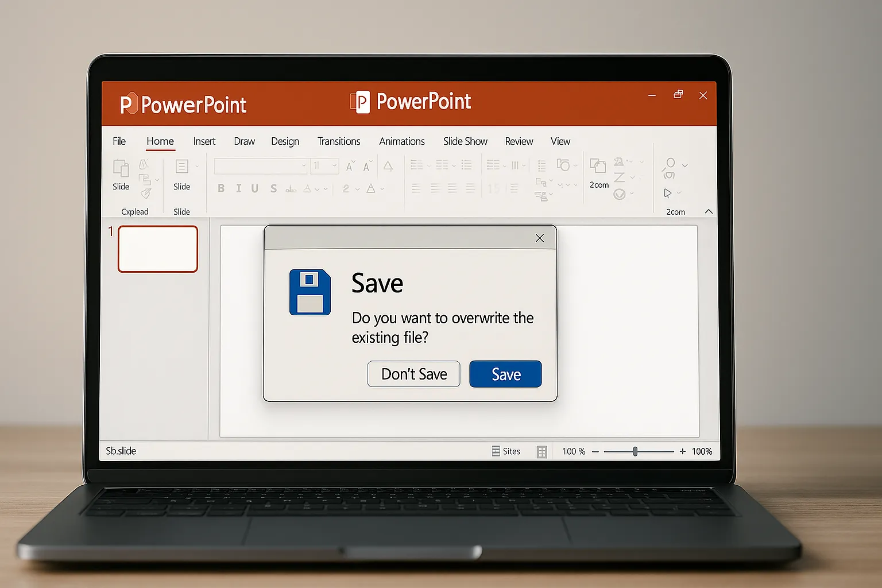
Task: Align text left
Action: pyautogui.click(x=416, y=188)
